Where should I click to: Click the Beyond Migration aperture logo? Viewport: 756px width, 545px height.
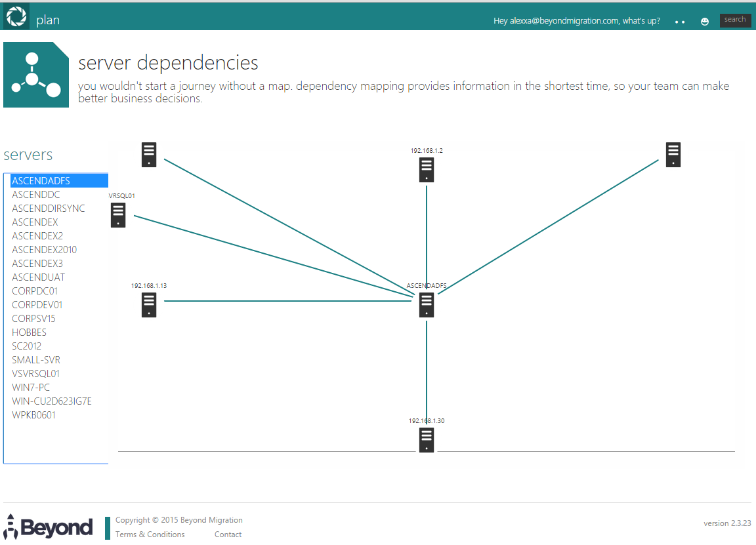[x=16, y=16]
